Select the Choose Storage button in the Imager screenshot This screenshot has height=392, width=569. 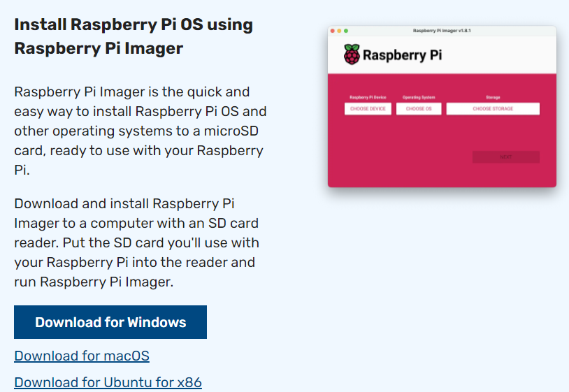493,109
